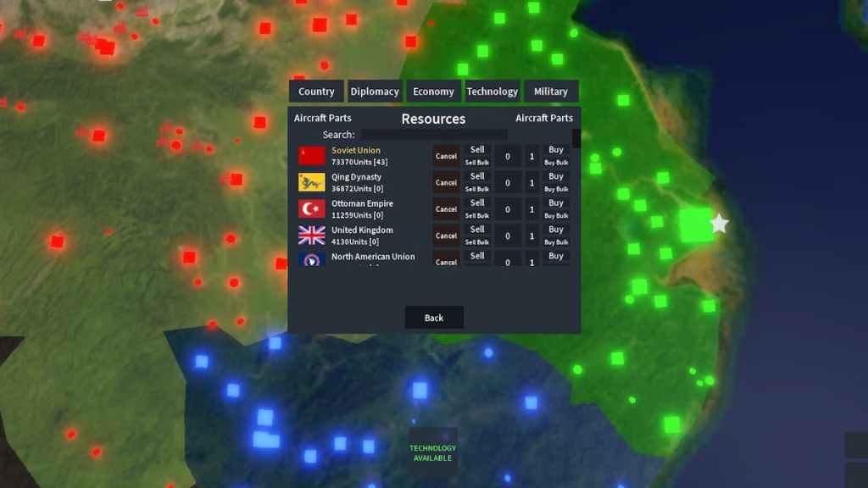Click the Ottoman Empire crescent flag
This screenshot has height=488, width=868.
point(311,208)
